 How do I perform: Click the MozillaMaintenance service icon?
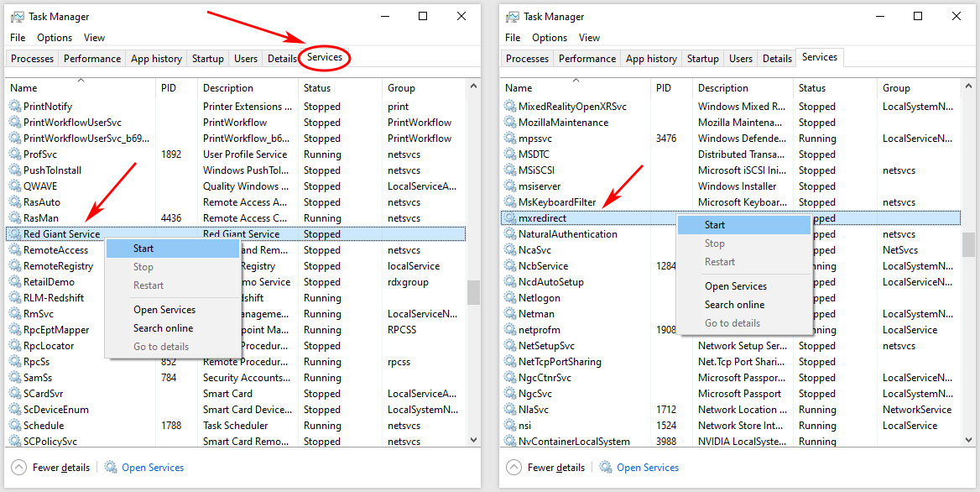tap(509, 123)
